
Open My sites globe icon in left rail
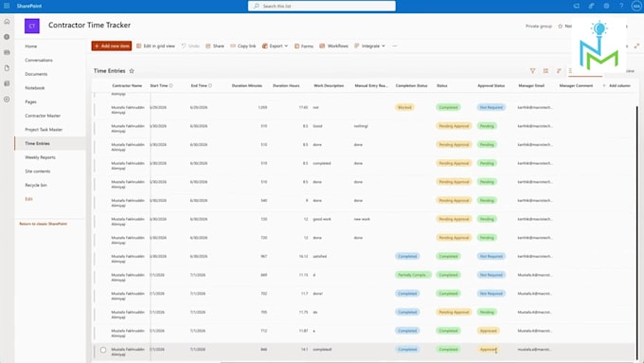(x=7, y=37)
